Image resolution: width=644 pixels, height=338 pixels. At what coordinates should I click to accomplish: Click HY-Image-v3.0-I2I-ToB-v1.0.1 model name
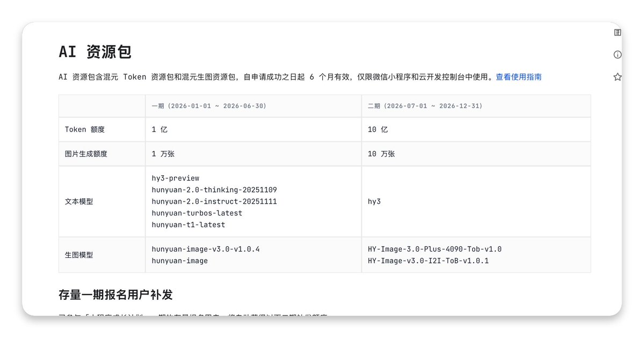pyautogui.click(x=428, y=261)
